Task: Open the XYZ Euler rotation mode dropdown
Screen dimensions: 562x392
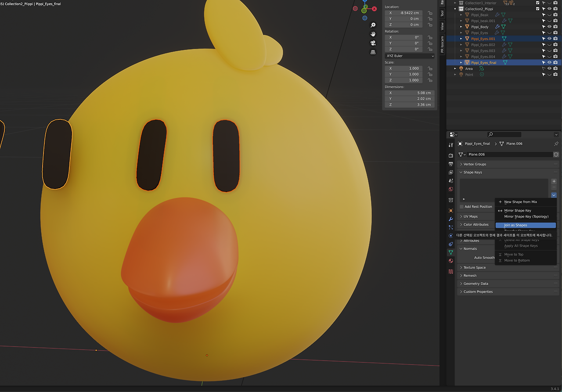Action: [410, 56]
